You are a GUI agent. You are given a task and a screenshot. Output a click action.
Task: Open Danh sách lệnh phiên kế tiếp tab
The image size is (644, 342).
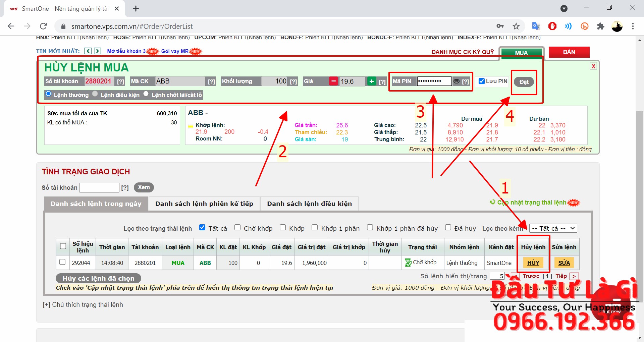tap(204, 204)
